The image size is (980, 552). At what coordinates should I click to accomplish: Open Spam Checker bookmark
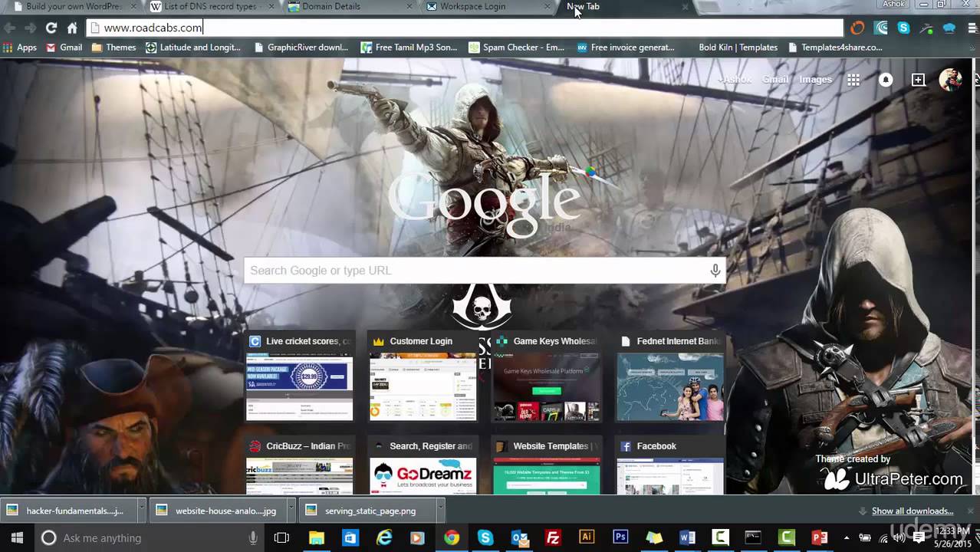[517, 48]
